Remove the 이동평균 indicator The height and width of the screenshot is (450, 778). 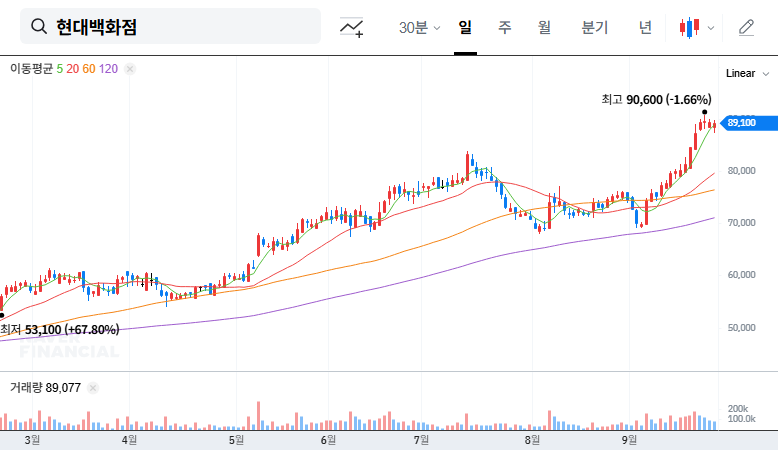click(130, 69)
